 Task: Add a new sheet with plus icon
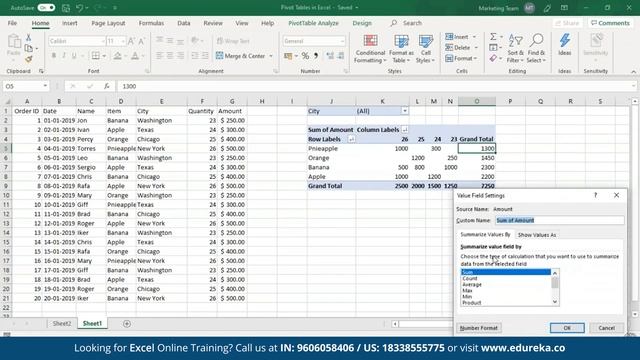click(127, 324)
